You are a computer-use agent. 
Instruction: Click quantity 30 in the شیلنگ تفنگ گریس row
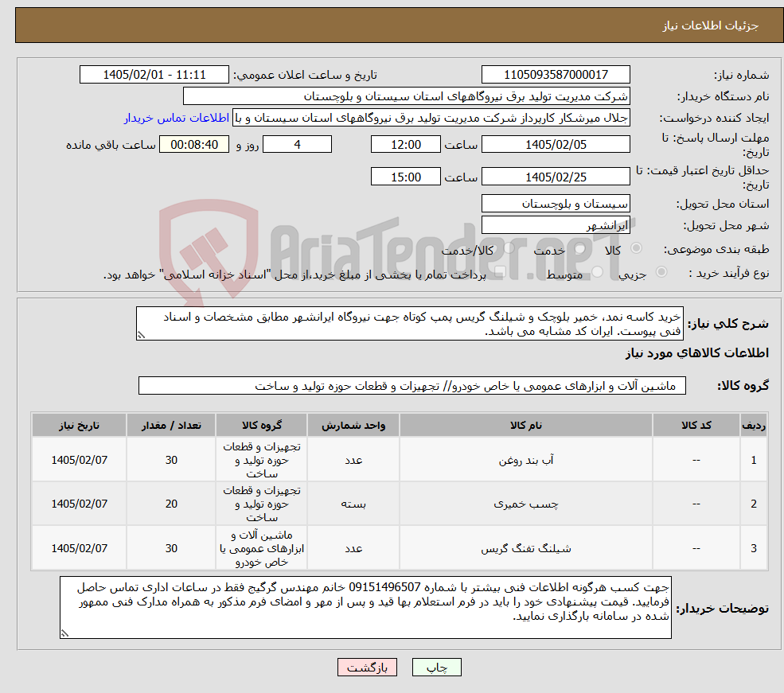point(171,549)
